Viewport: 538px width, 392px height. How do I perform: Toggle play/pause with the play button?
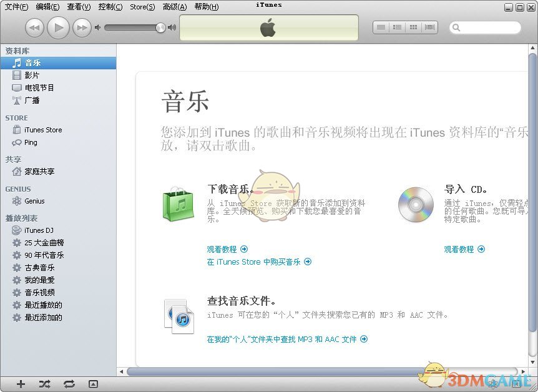tap(58, 27)
